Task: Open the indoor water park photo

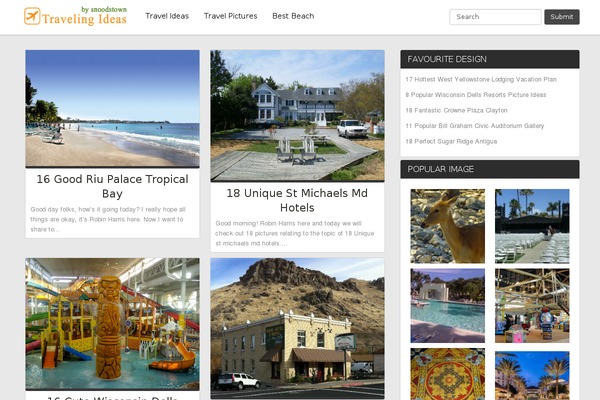Action: 112,324
